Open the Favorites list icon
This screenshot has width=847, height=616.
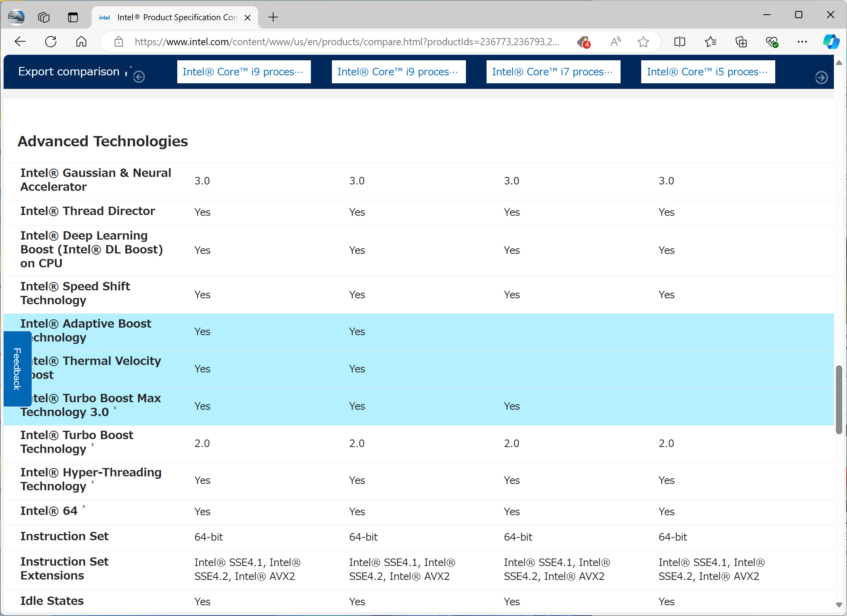[710, 42]
